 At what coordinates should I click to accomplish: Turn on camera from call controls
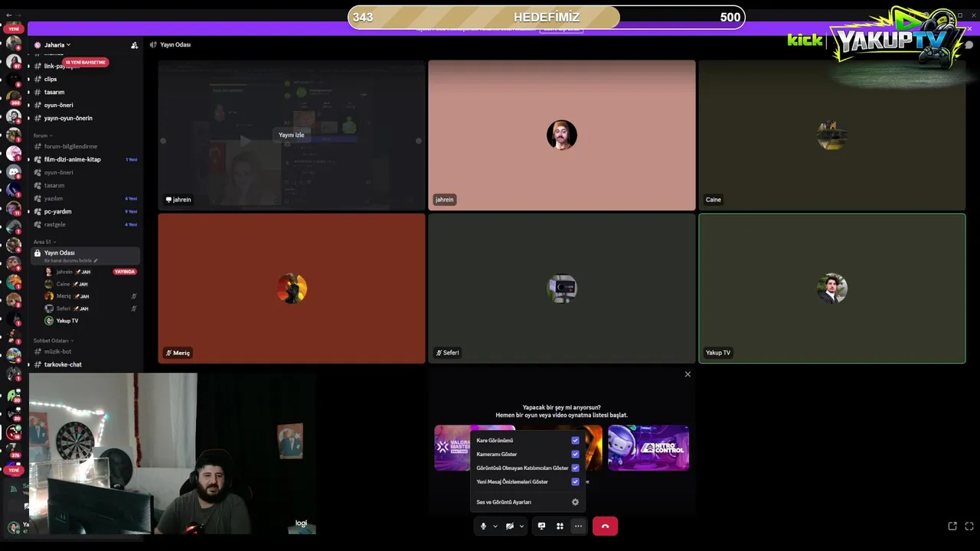(x=509, y=526)
